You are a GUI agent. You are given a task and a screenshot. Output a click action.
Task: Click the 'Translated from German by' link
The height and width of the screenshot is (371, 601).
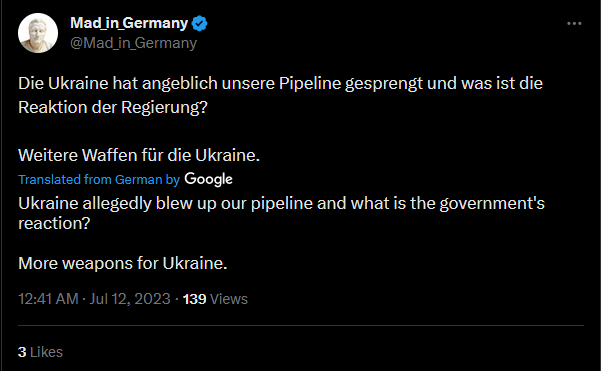[99, 179]
